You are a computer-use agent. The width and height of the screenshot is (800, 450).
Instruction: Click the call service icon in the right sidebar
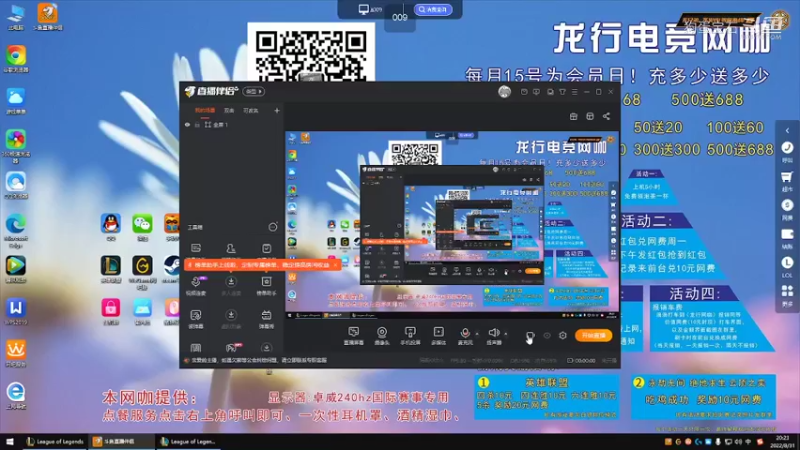click(787, 152)
